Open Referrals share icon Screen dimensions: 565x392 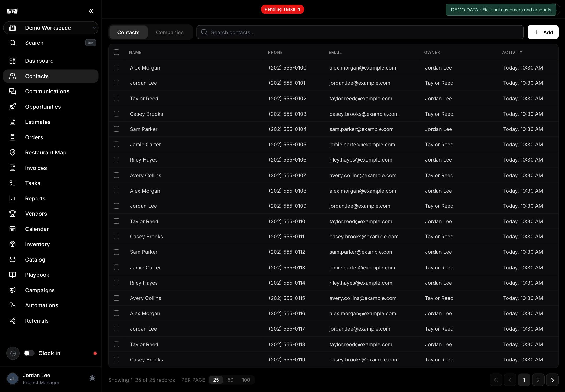(x=13, y=321)
